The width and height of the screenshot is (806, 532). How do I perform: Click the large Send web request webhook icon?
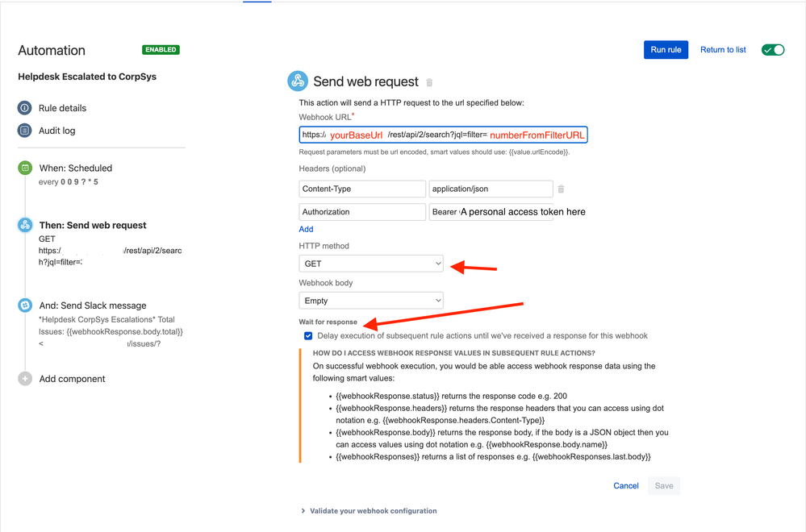pyautogui.click(x=298, y=81)
